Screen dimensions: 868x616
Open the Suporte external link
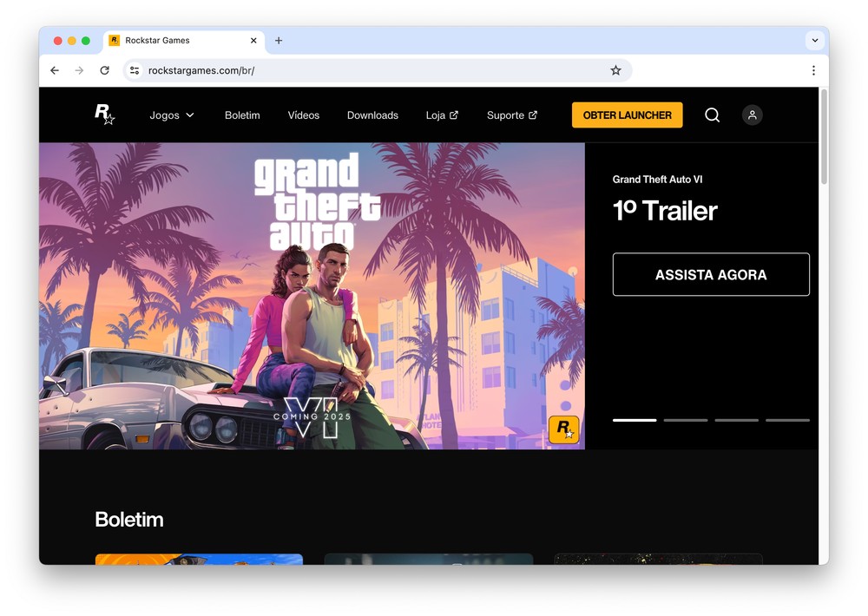point(511,115)
